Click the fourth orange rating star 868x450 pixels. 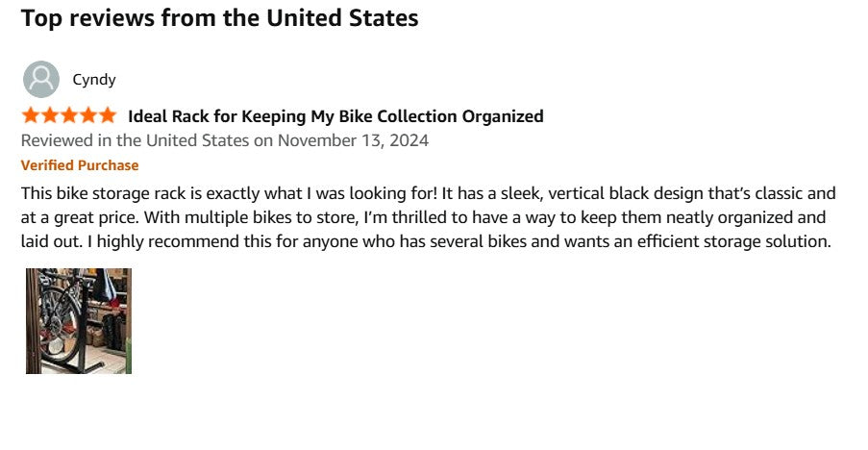88,116
